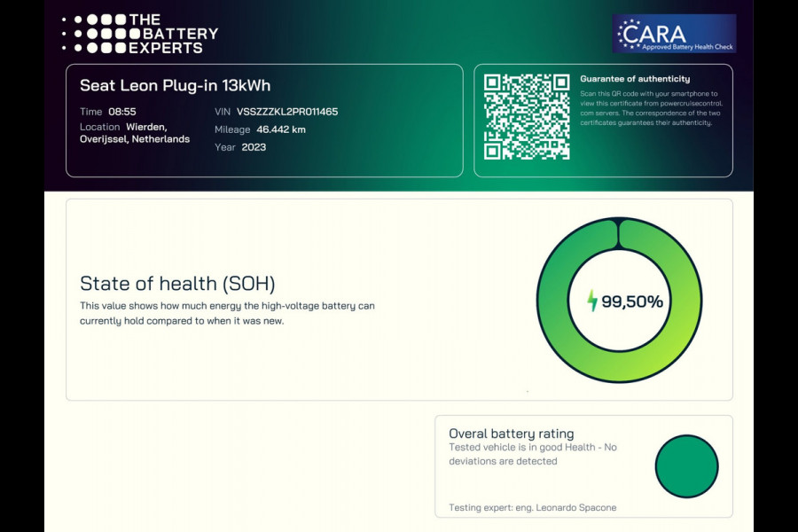This screenshot has height=532, width=798.
Task: Click the Testing expert: eng. Leonardo Spacone line
Action: 532,507
